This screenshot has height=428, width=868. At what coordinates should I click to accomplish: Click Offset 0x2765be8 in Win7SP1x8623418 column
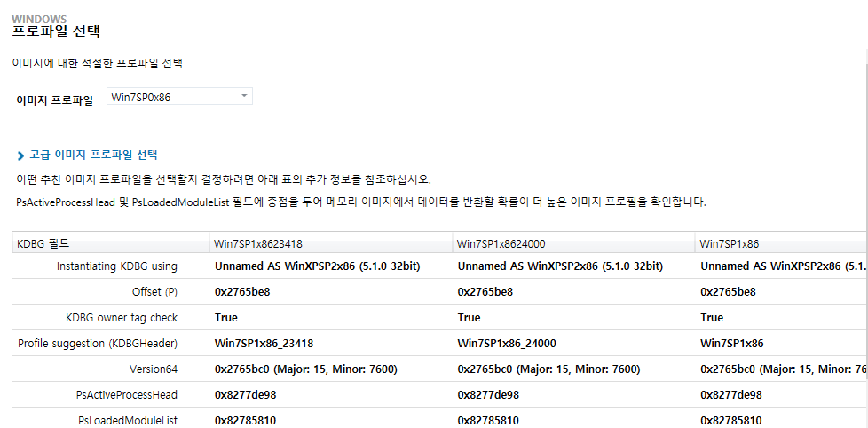click(242, 292)
